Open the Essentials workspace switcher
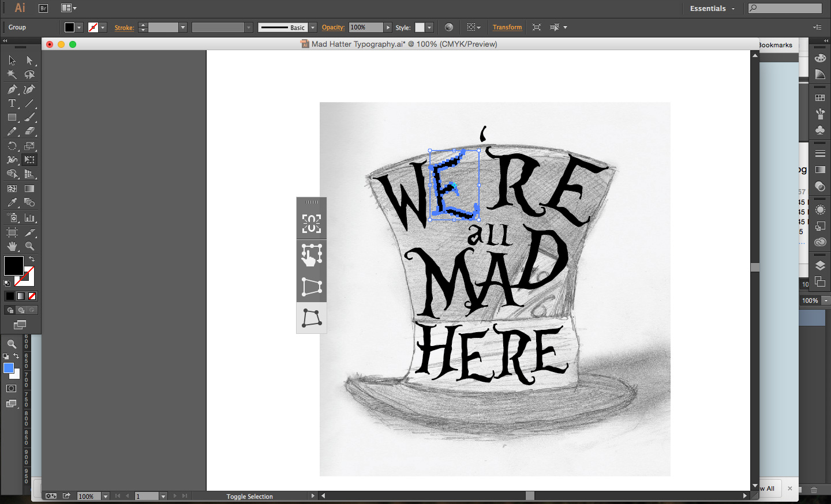Screen dimensions: 831x504 tap(712, 9)
